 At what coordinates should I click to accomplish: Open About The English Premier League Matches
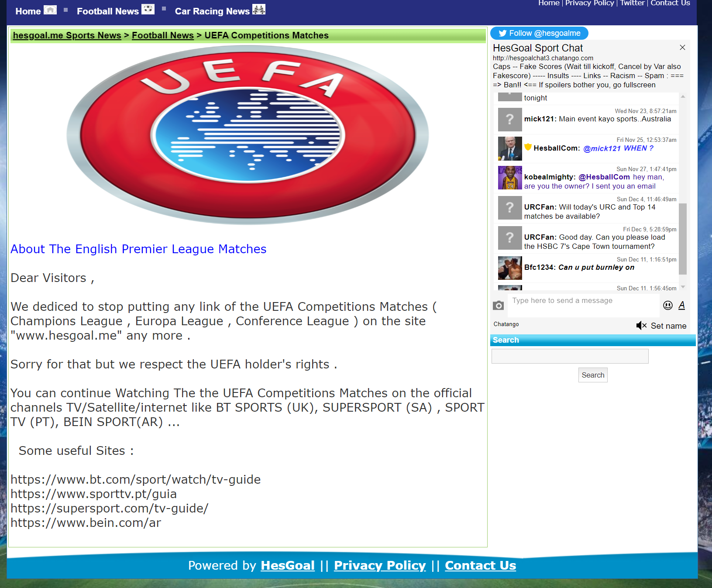click(138, 249)
